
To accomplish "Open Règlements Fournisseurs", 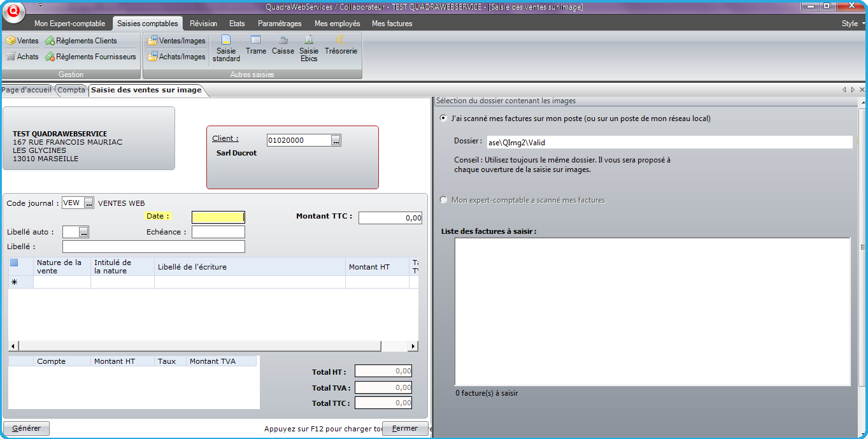I will coord(90,57).
